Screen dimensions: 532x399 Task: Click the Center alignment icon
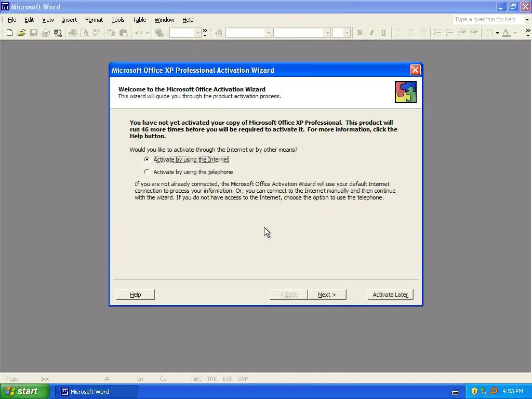pos(410,33)
